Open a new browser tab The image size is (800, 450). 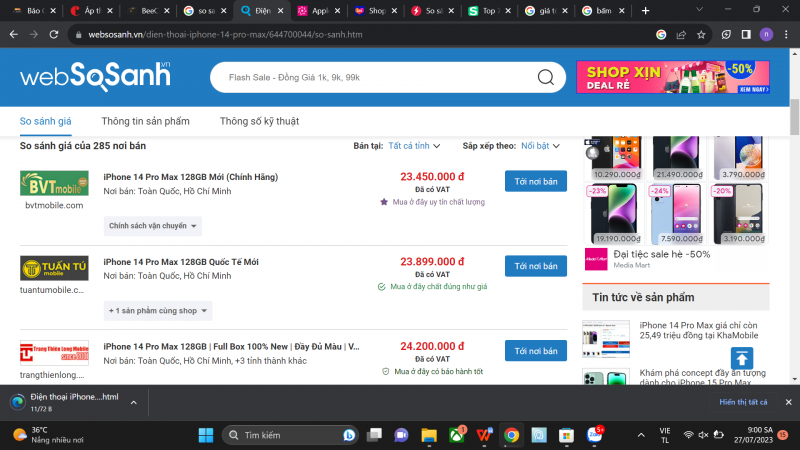645,11
